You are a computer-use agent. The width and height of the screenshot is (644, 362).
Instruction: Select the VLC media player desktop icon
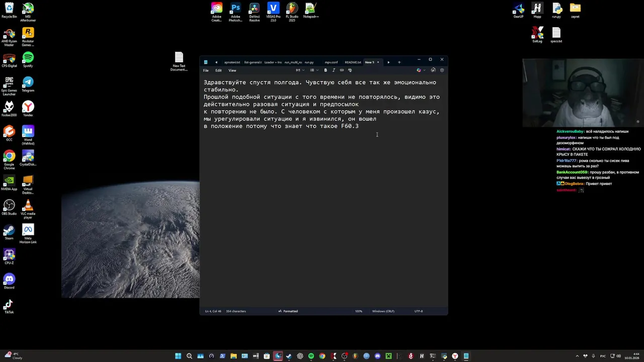[x=28, y=209]
